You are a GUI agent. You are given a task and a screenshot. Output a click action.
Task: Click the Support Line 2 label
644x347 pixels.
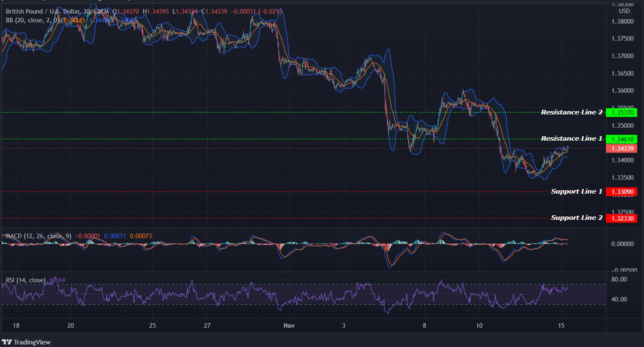[x=576, y=218]
